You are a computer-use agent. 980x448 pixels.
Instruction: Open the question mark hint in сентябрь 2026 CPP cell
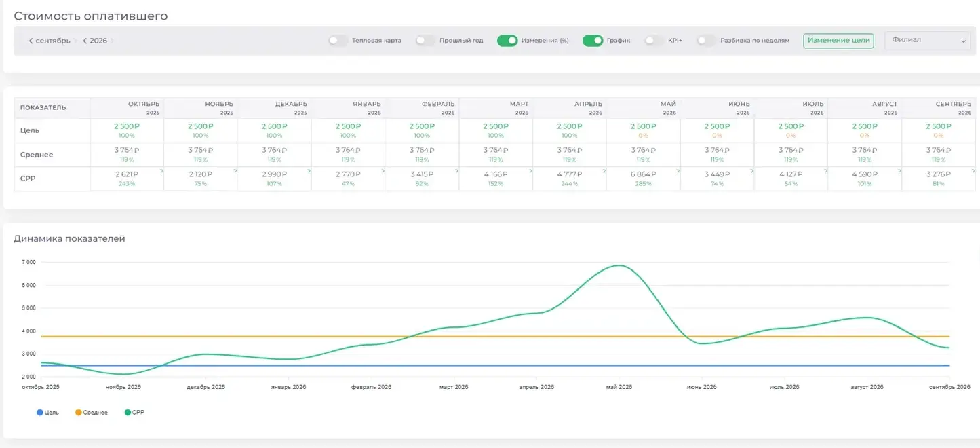[x=973, y=172]
